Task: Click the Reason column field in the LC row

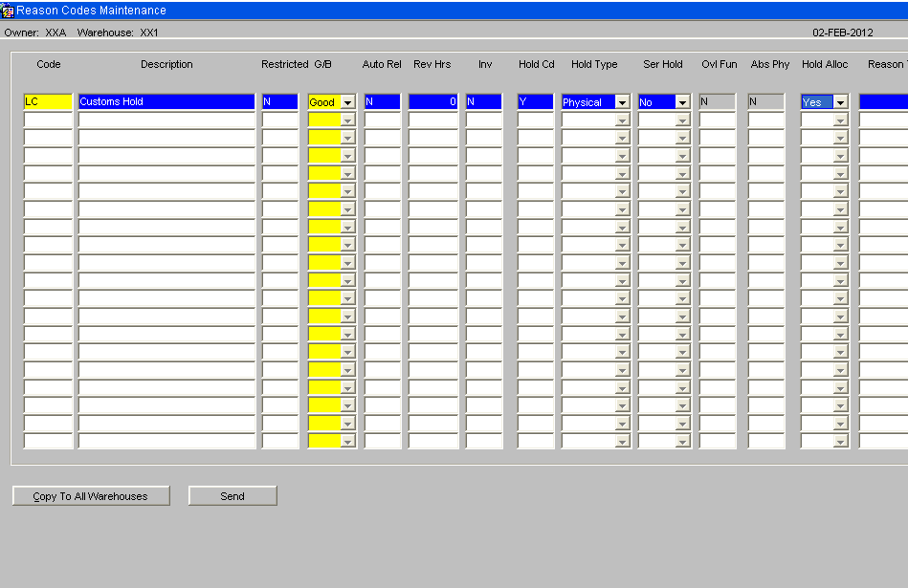Action: click(883, 102)
